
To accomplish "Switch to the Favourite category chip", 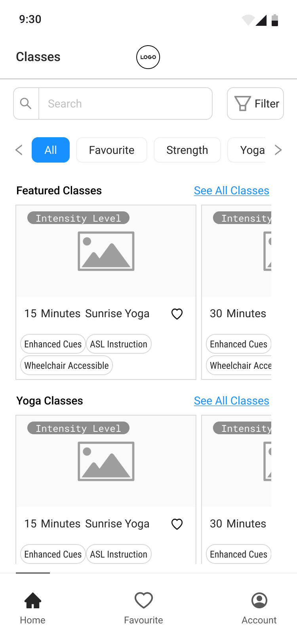I will (112, 150).
